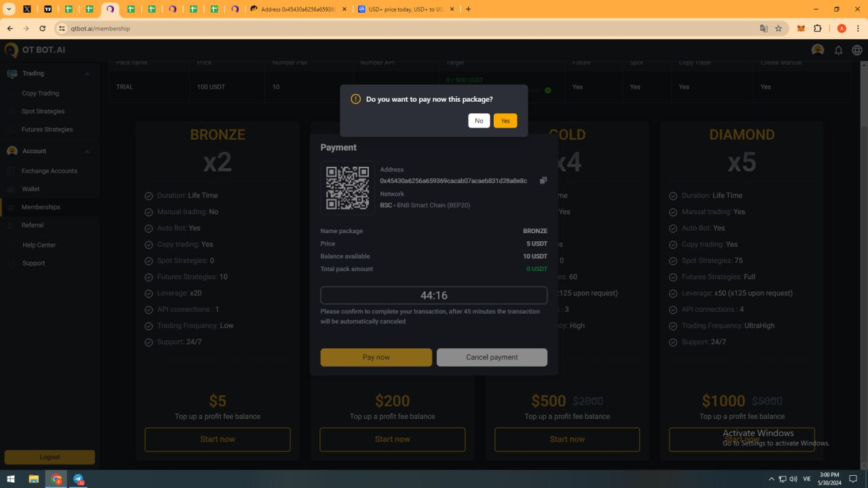
Task: Confirm payment with the Yes button
Action: pos(505,121)
